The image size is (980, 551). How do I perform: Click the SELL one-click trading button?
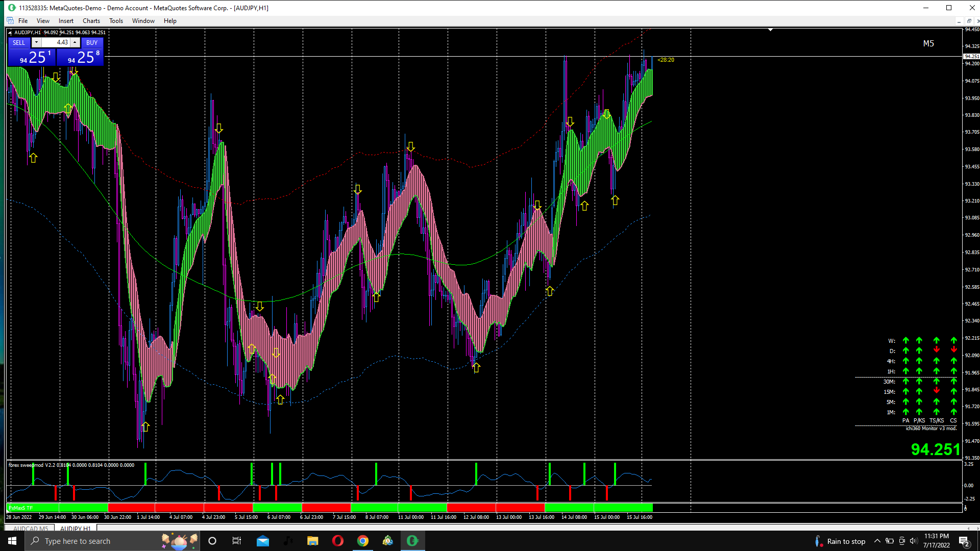click(x=19, y=43)
